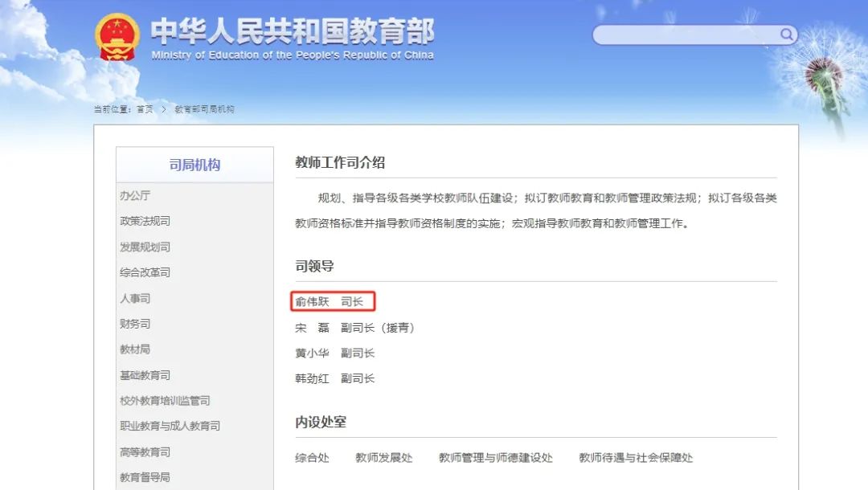Screen dimensions: 868x490
Task: Open 职业教育与成人教育司 sidebar entry
Action: pos(170,426)
